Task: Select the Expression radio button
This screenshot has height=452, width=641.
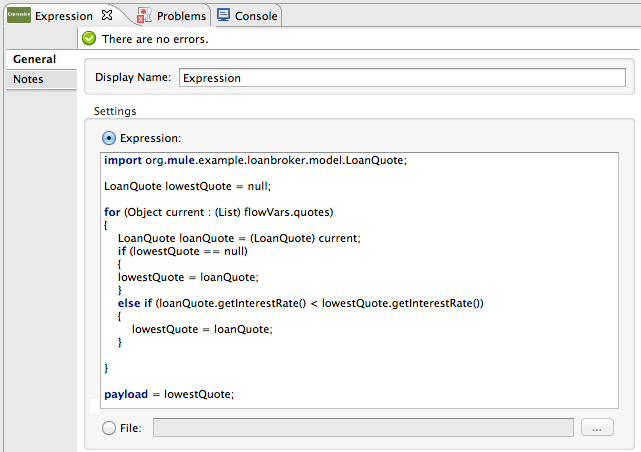Action: point(109,138)
